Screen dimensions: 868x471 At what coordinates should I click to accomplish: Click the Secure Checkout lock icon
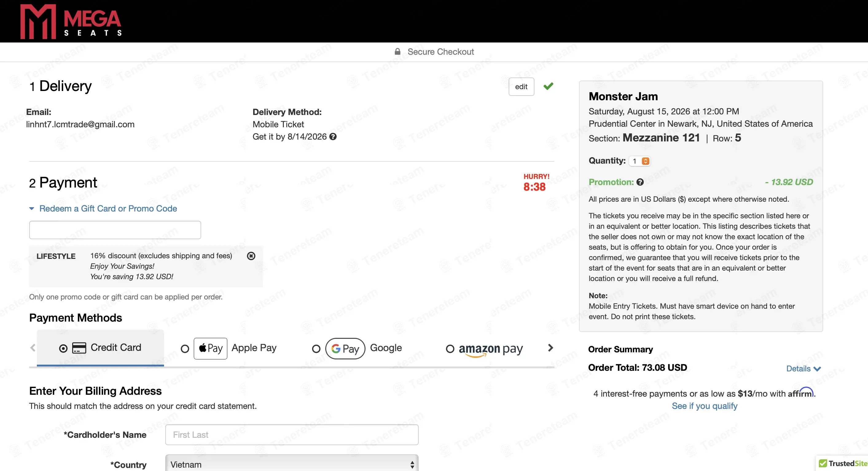[x=398, y=51]
